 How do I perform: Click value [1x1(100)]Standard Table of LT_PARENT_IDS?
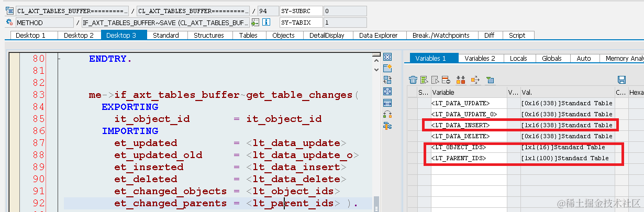[x=567, y=158]
